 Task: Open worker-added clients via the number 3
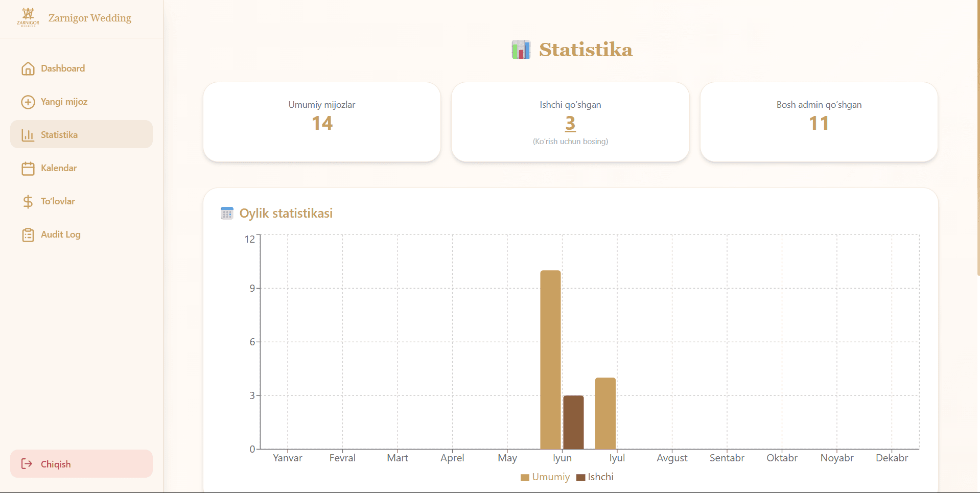(570, 123)
